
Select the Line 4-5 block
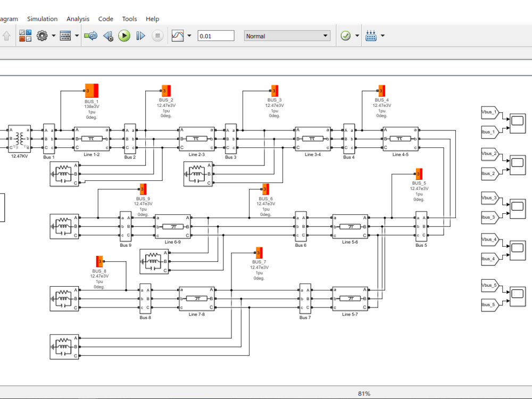point(401,139)
